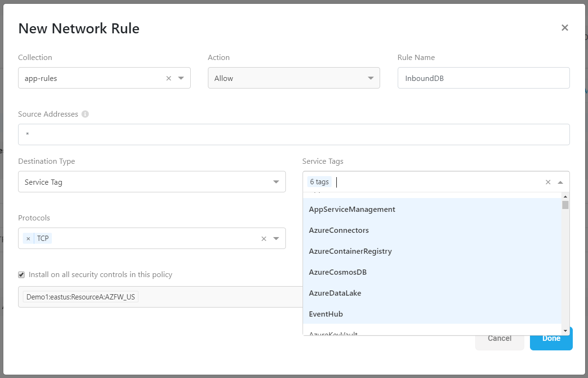Remove the TCP protocol tag
The height and width of the screenshot is (378, 588).
click(x=28, y=239)
